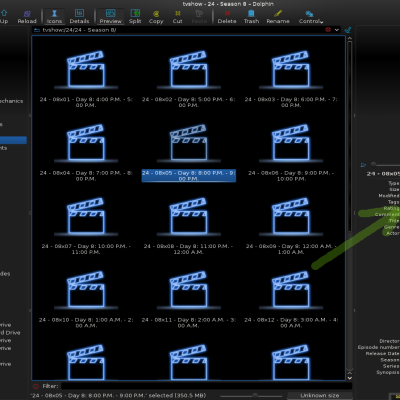Select the 24 - 08x01 clapperboard thumbnail
This screenshot has height=400, width=400.
[86, 69]
